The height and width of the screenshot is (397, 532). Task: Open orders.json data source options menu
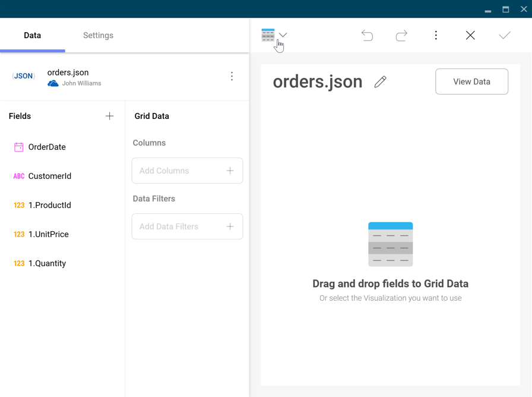(x=232, y=76)
